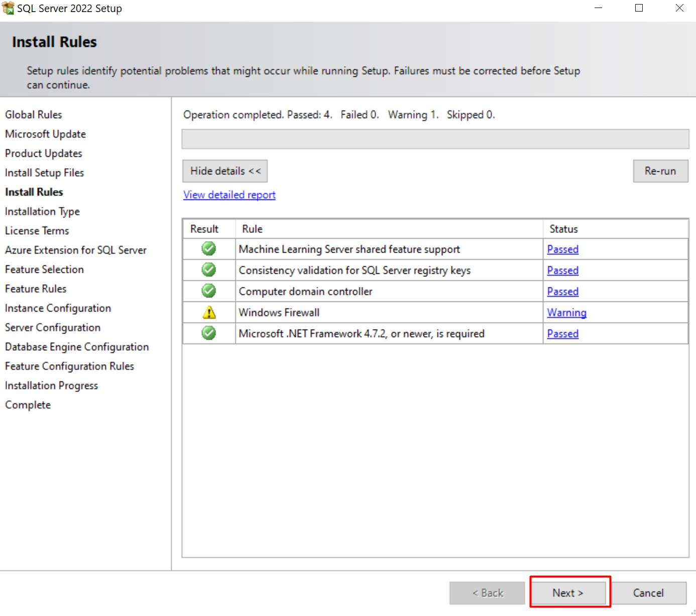
Task: Collapse details with Hide details button
Action: [225, 171]
